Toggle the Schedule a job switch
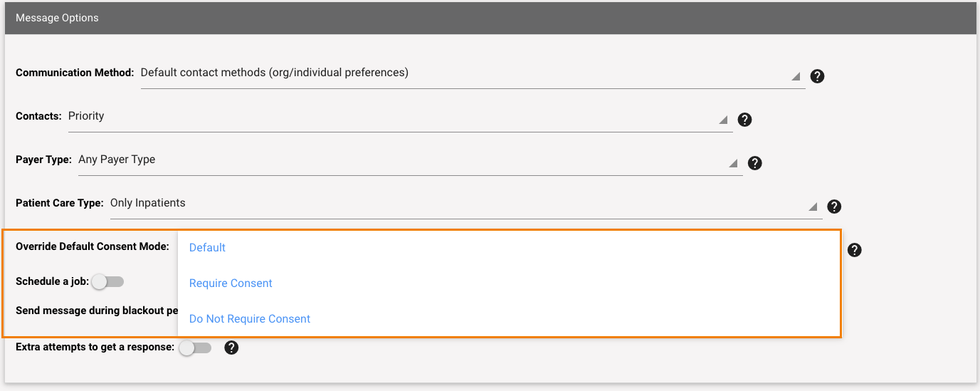 (x=107, y=282)
